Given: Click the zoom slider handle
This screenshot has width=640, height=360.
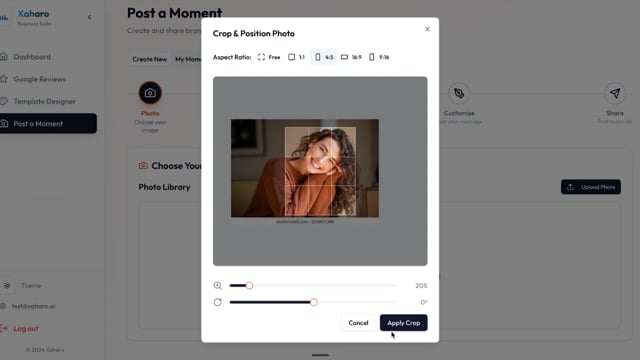Looking at the screenshot, I should click(249, 285).
